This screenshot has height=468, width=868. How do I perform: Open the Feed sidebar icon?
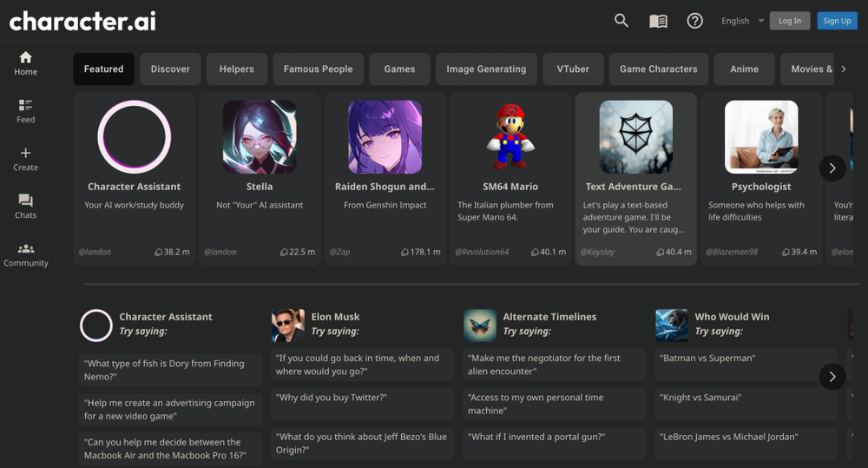(25, 110)
